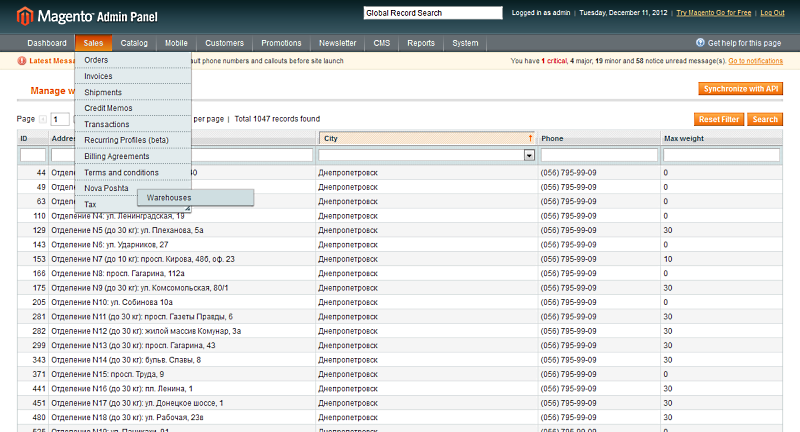Open the Newsletter menu
The width and height of the screenshot is (800, 432).
coord(337,43)
